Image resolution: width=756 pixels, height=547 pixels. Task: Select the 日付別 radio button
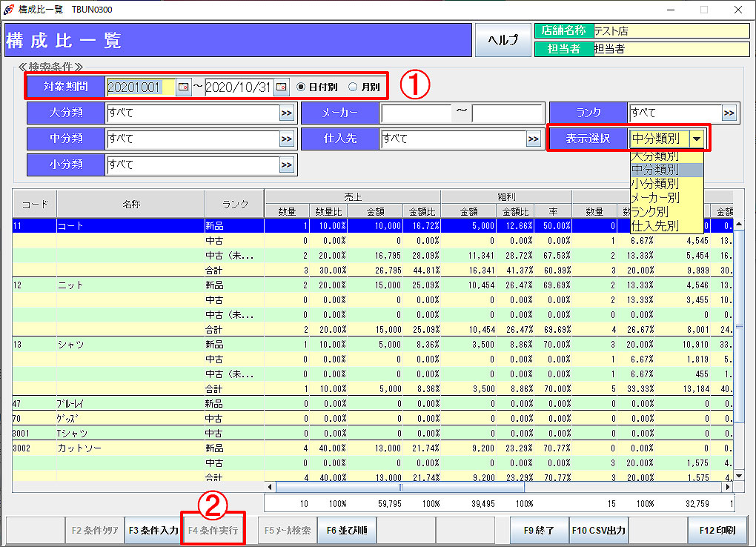(x=301, y=87)
